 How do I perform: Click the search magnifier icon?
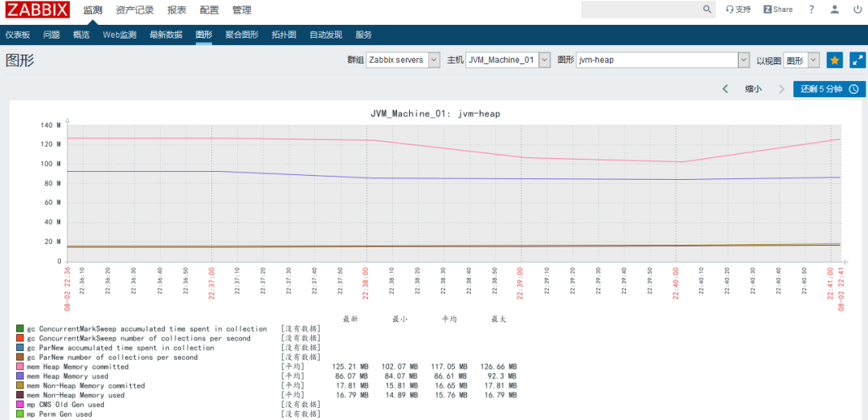pyautogui.click(x=707, y=10)
